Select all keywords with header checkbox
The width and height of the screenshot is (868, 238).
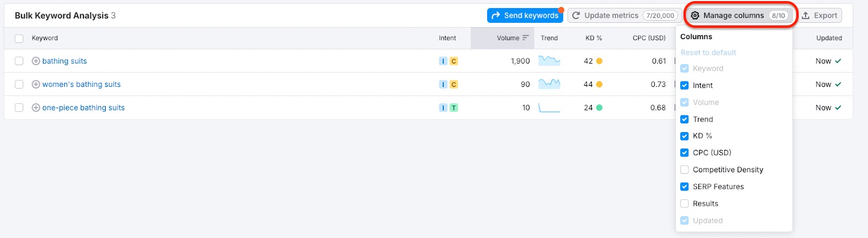19,38
